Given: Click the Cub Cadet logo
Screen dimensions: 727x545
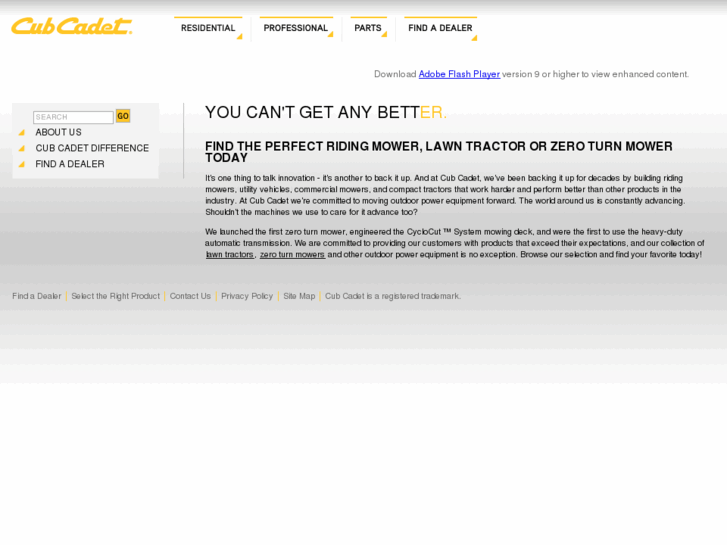Looking at the screenshot, I should click(72, 26).
